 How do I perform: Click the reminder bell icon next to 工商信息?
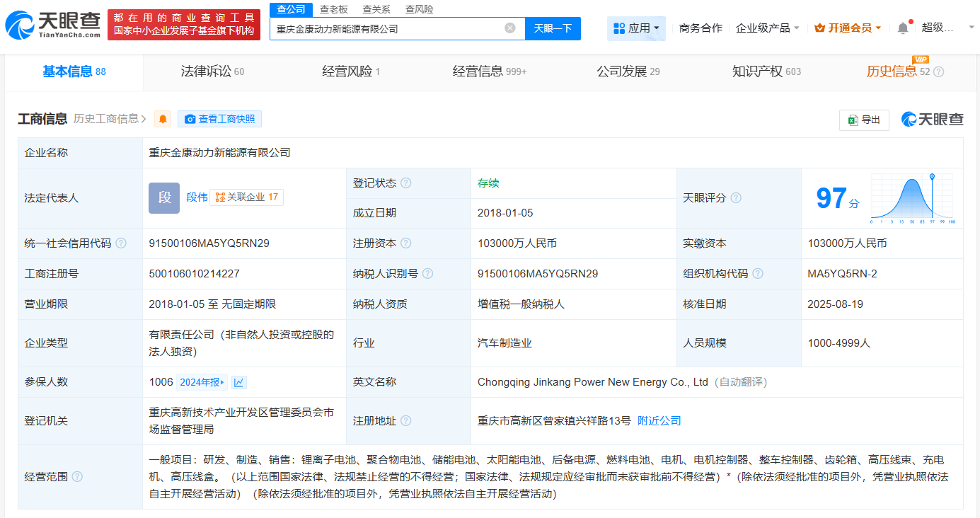click(162, 119)
